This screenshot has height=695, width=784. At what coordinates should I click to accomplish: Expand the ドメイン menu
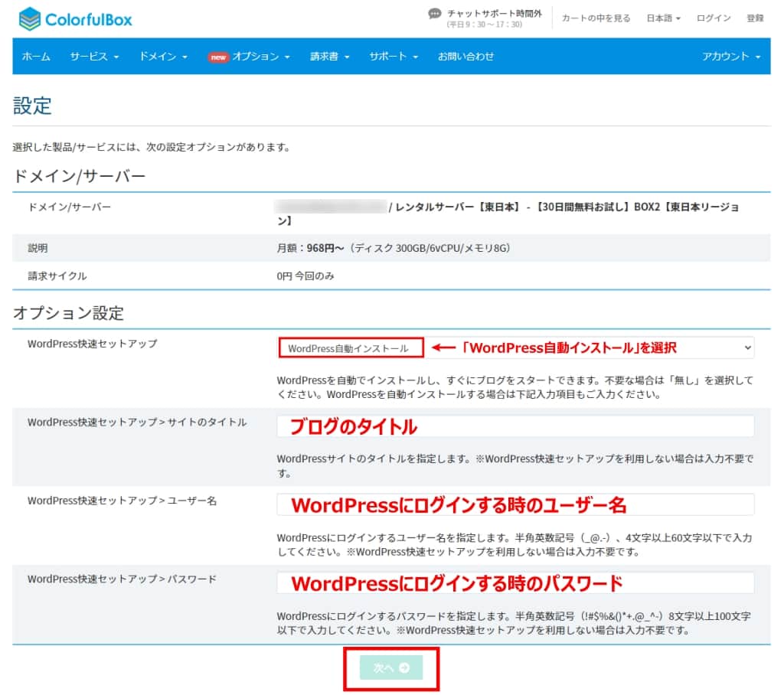(x=164, y=57)
